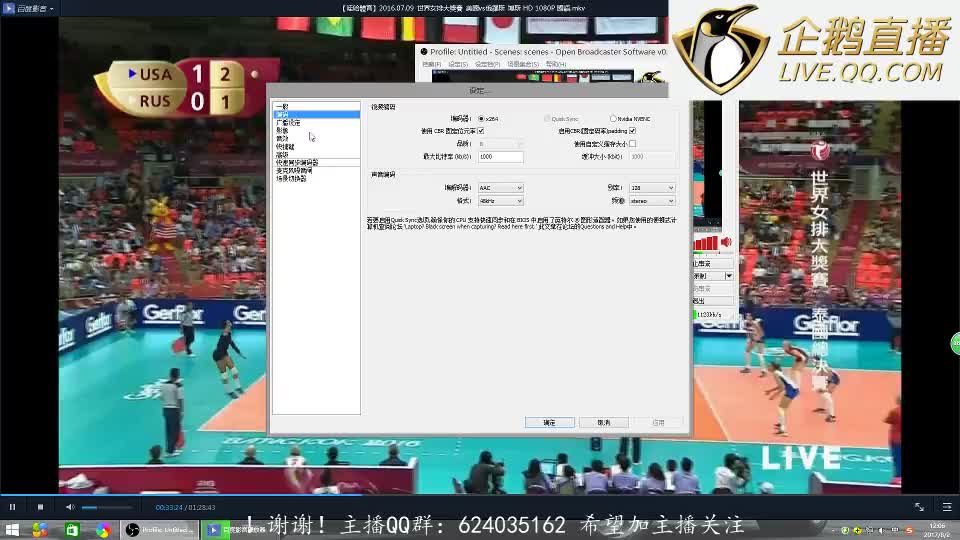This screenshot has width=960, height=540.
Task: Select the x264 encoder radio button
Action: point(481,119)
